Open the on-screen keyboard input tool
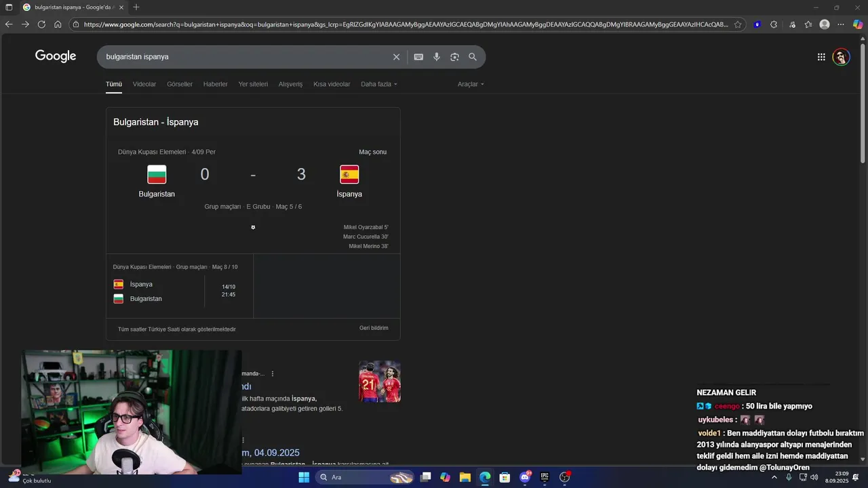Viewport: 868px width, 488px height. [418, 57]
